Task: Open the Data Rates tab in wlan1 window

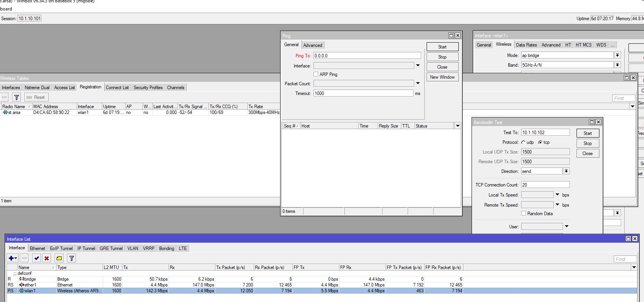Action: 526,45
